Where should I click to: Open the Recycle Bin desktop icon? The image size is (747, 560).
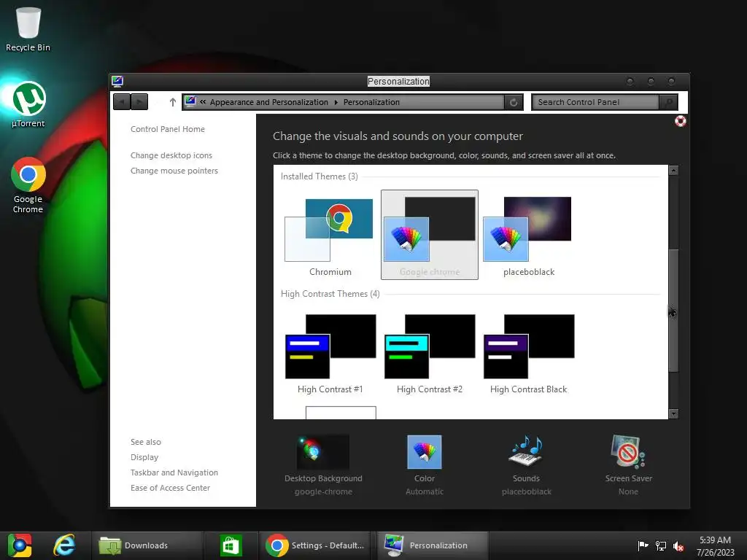click(x=28, y=28)
